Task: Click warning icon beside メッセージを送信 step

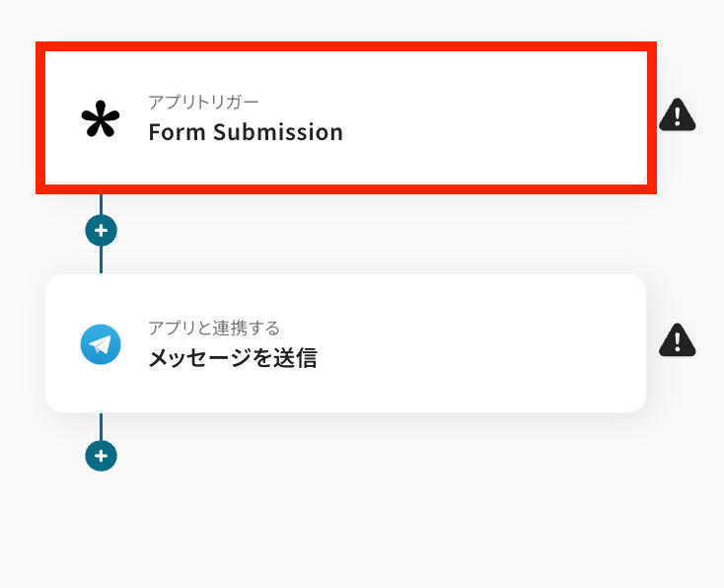Action: (677, 340)
